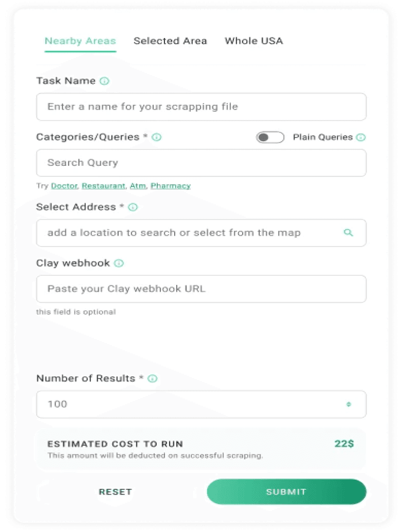The height and width of the screenshot is (532, 403).
Task: Try the Doctor suggestion link
Action: 64,186
